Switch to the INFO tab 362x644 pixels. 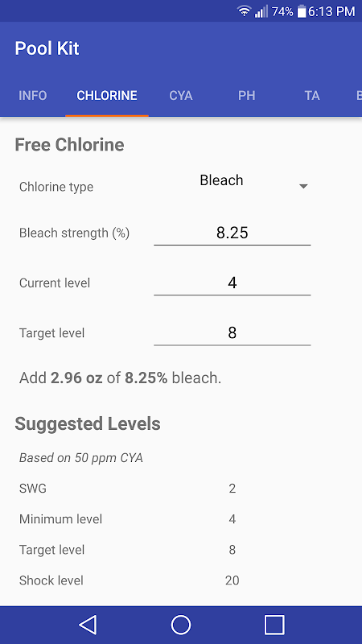(33, 95)
